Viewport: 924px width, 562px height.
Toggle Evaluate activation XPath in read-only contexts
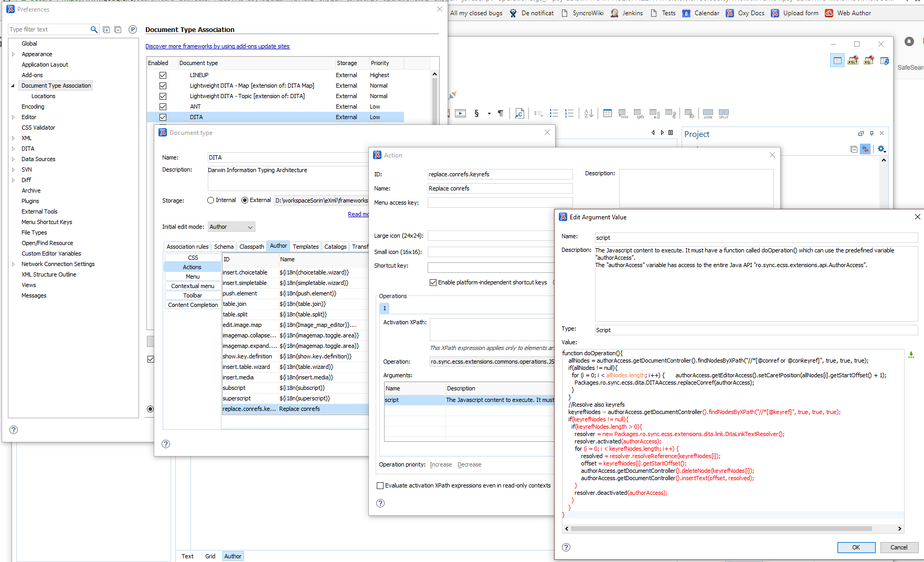380,485
